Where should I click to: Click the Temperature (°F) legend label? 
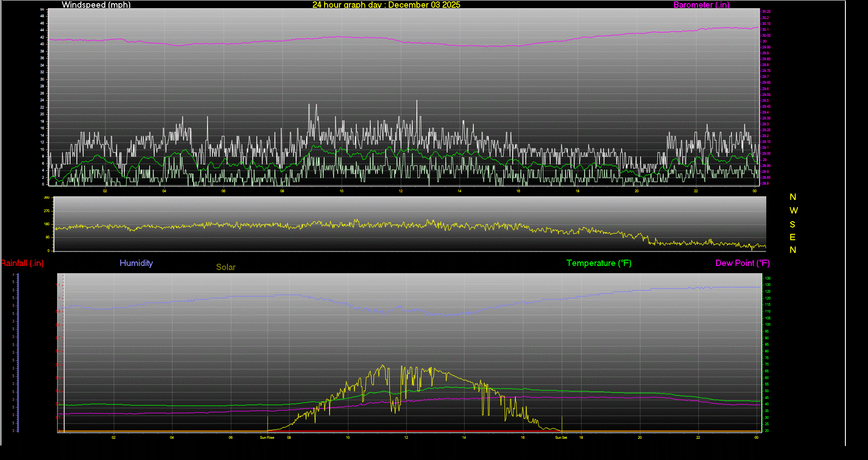[x=599, y=263]
